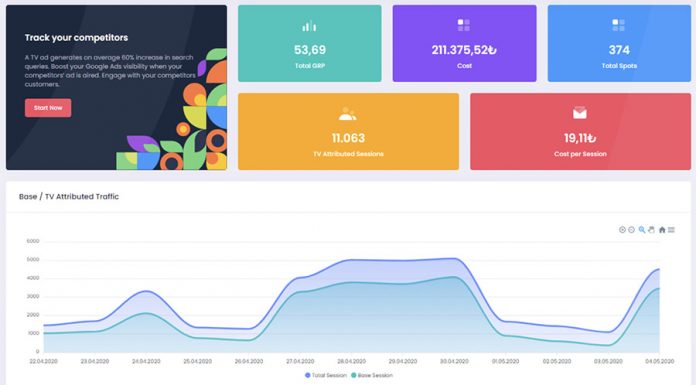Click the 53,69 Total GRP value
Viewport: 696px width, 385px height.
click(x=310, y=50)
